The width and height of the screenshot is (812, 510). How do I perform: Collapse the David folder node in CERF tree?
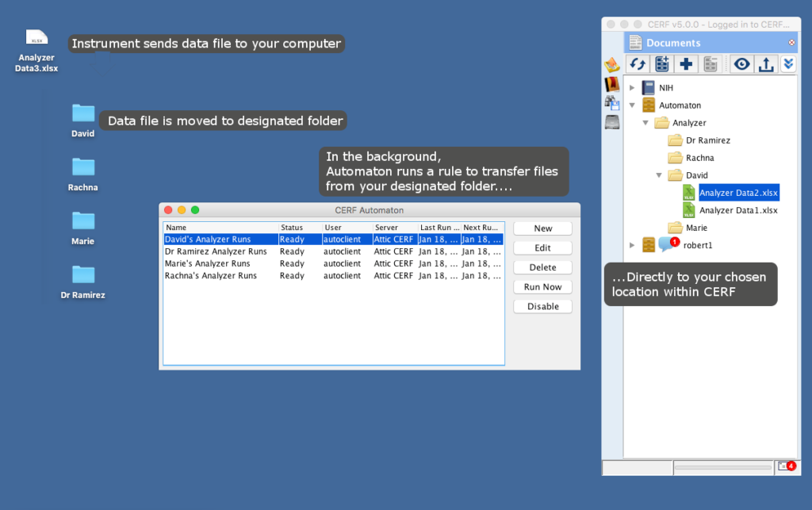(x=659, y=175)
